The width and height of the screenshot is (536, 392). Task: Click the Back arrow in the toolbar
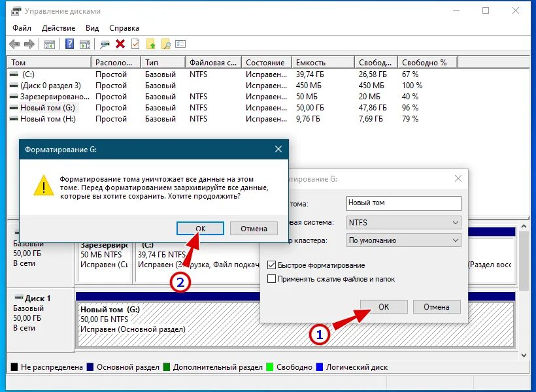point(14,44)
